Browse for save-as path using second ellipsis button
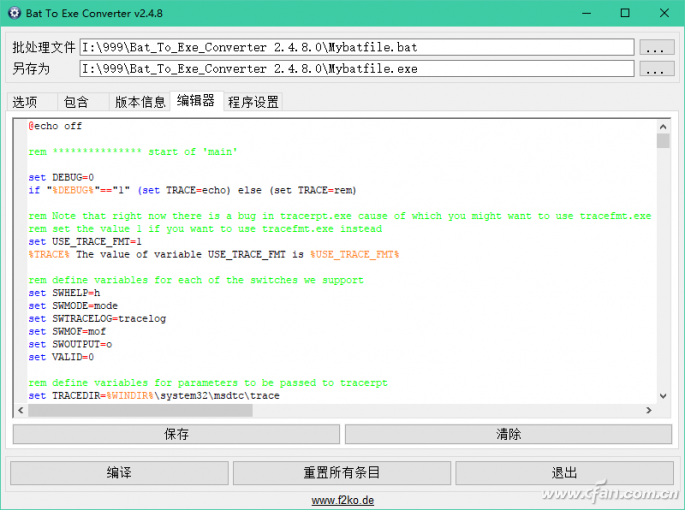This screenshot has height=510, width=685. pos(656,69)
